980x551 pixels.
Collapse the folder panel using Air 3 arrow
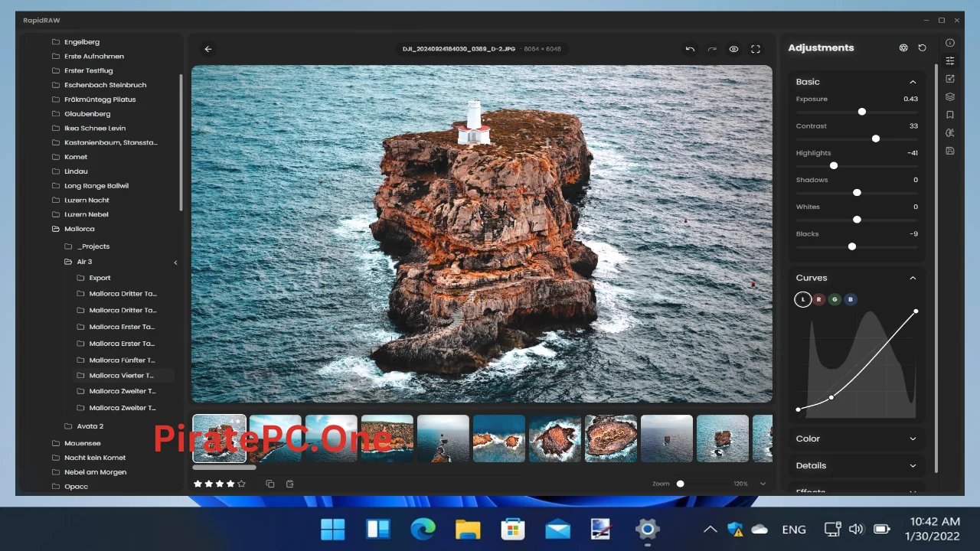pos(175,262)
